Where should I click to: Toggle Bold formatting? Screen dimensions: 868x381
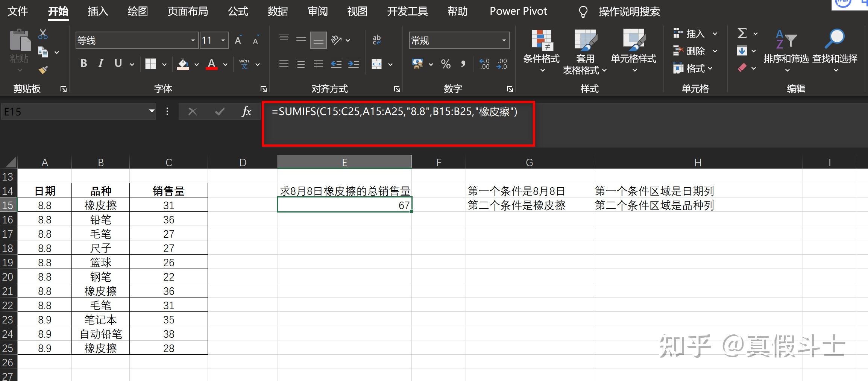click(83, 64)
